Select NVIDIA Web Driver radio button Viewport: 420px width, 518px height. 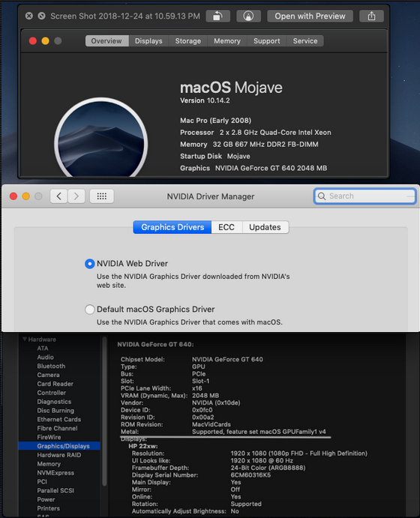[x=89, y=264]
